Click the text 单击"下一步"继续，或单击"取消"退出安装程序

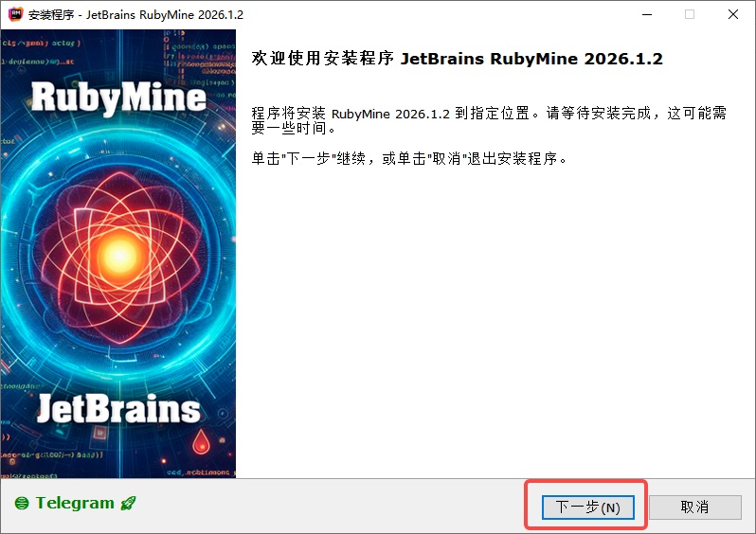click(x=409, y=158)
